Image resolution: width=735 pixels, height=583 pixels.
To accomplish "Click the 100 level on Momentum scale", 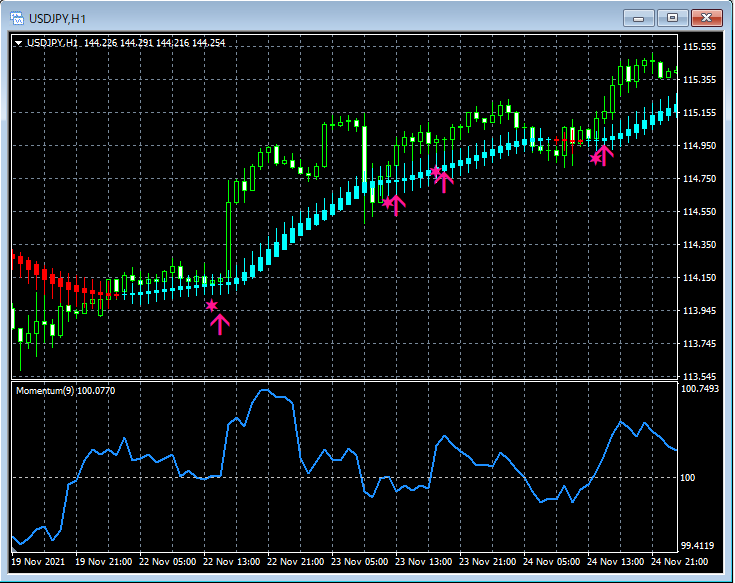I will coord(688,478).
